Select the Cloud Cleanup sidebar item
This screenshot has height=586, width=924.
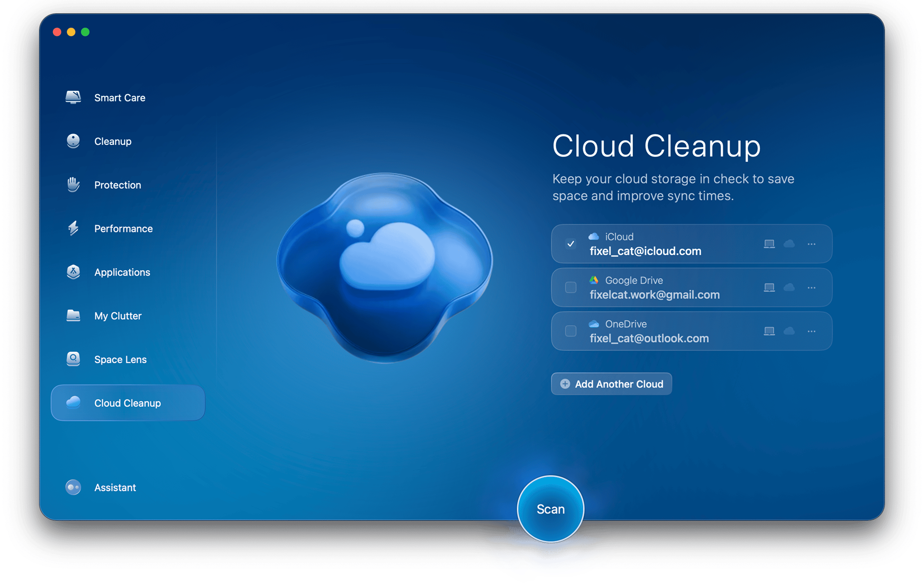coord(128,403)
